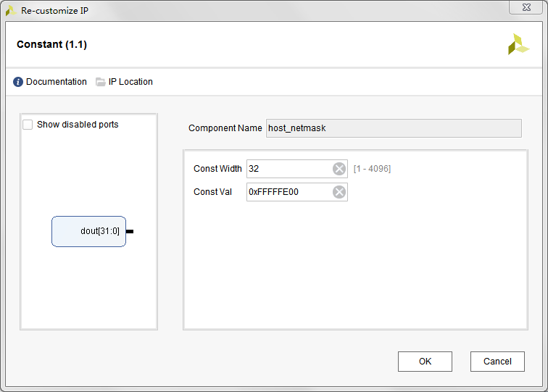Click the [1 - 4096] range hint
548x392 pixels.
372,169
